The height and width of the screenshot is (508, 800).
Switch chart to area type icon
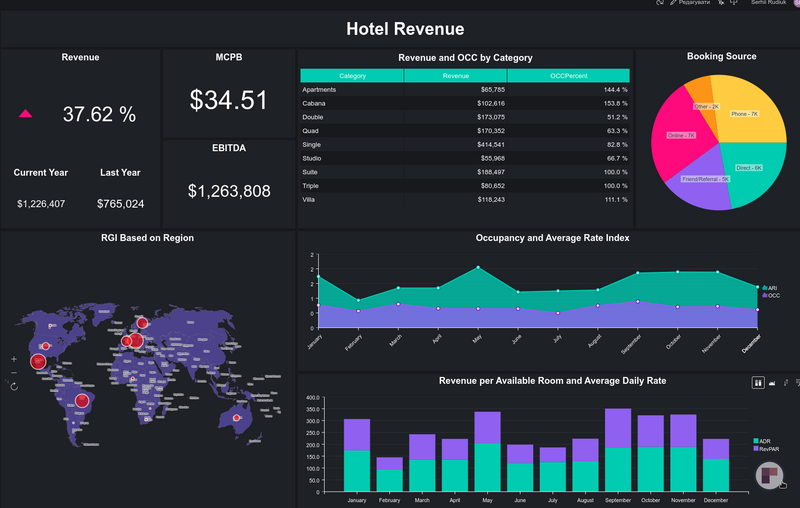click(771, 382)
